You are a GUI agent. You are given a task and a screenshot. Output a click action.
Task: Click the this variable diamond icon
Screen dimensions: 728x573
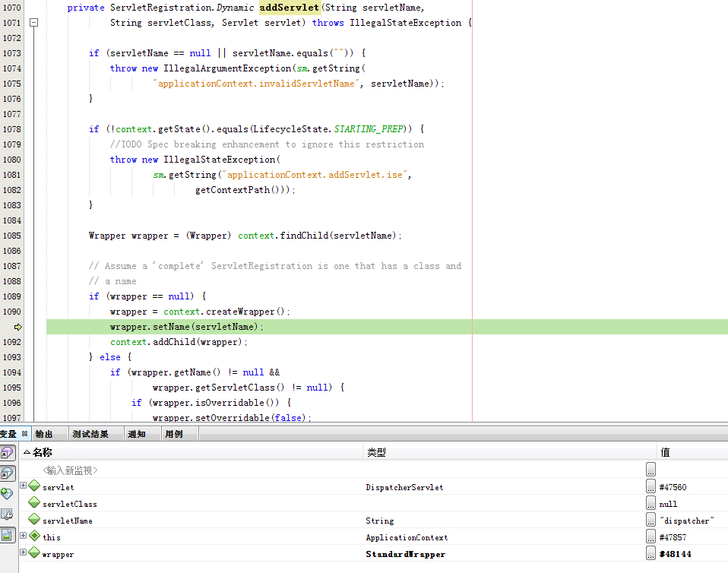[34, 536]
